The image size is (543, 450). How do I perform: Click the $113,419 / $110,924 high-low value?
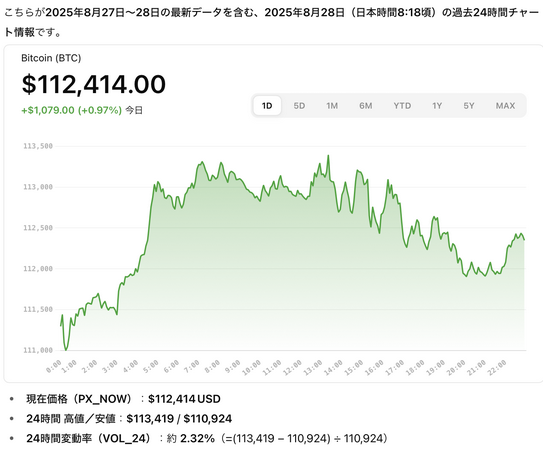pyautogui.click(x=179, y=419)
